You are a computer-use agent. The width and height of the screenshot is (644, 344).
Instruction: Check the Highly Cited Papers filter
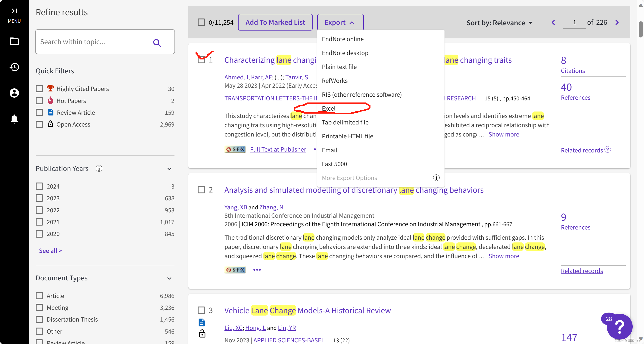click(x=39, y=89)
